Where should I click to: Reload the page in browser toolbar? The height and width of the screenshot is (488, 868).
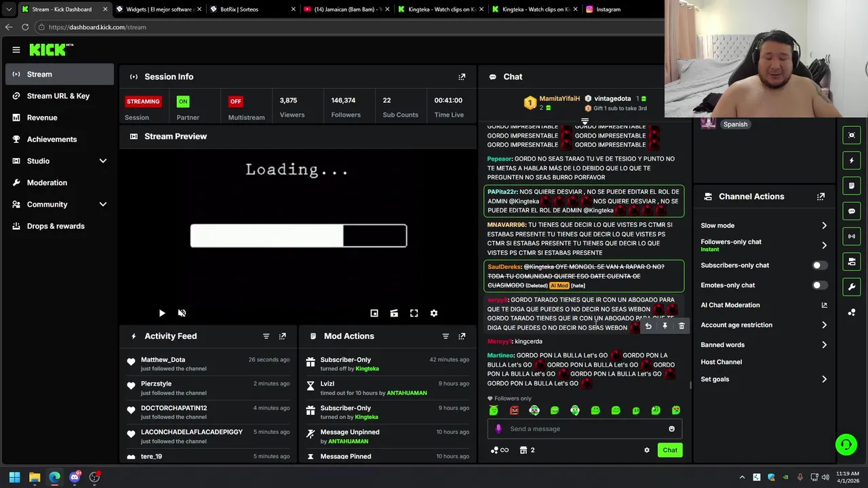pyautogui.click(x=25, y=27)
